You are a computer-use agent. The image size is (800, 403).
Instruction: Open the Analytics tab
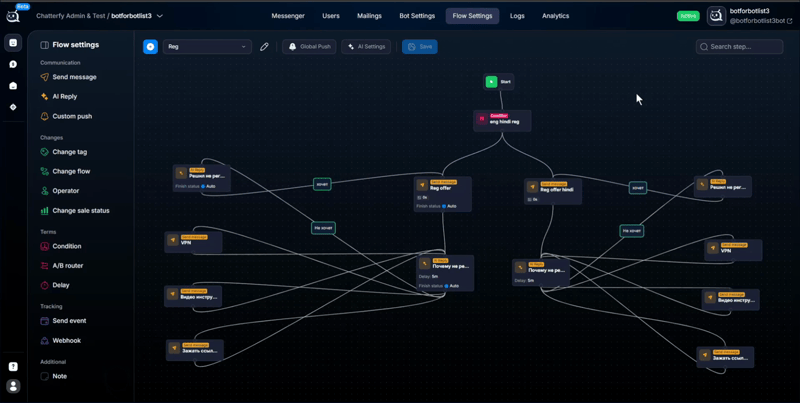pos(556,16)
